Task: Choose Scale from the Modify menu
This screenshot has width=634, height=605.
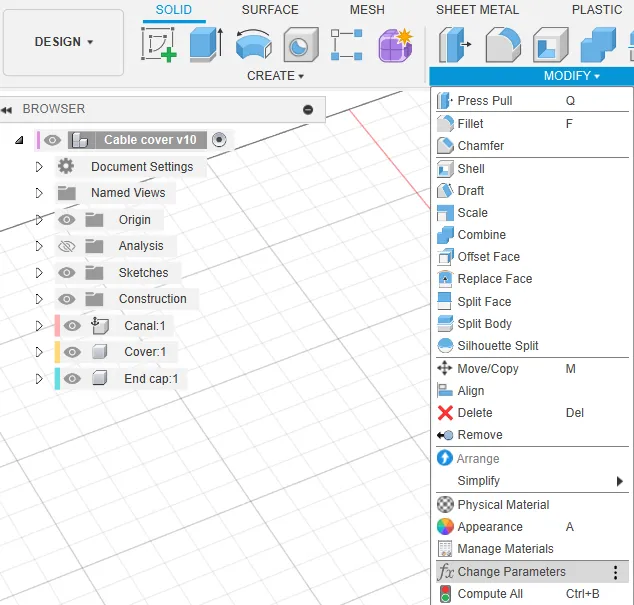Action: click(532, 213)
